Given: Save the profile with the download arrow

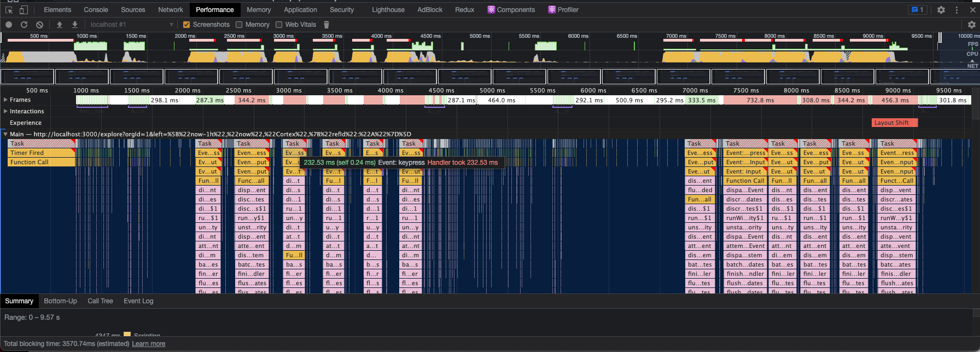Looking at the screenshot, I should (75, 25).
